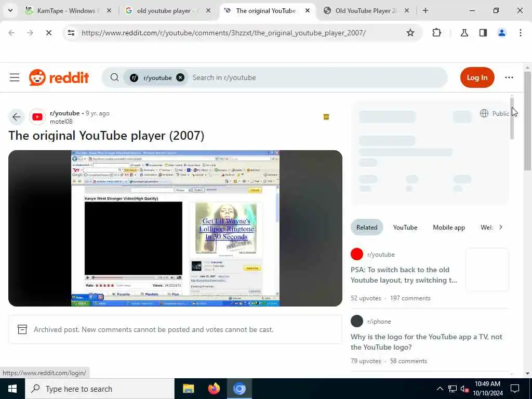Screen dimensions: 532x399
Task: Click the r/youtube red avatar in related posts
Action: click(x=357, y=254)
